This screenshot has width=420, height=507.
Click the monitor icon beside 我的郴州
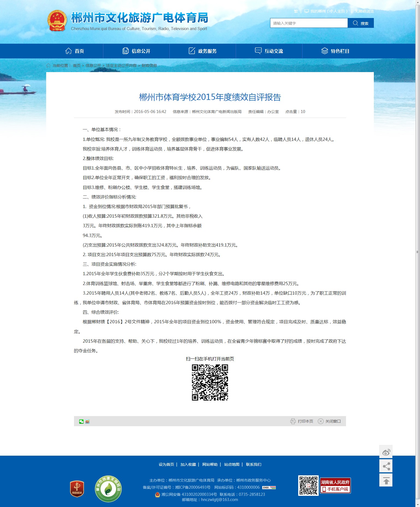tap(306, 11)
